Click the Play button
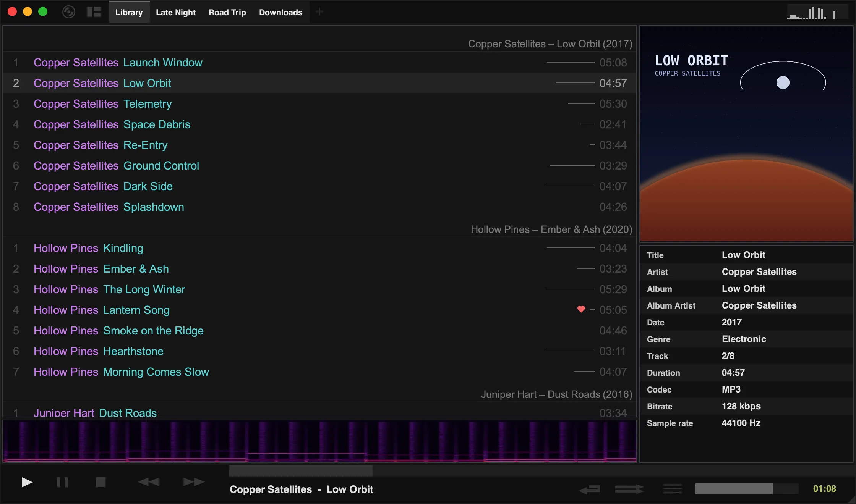 tap(27, 482)
